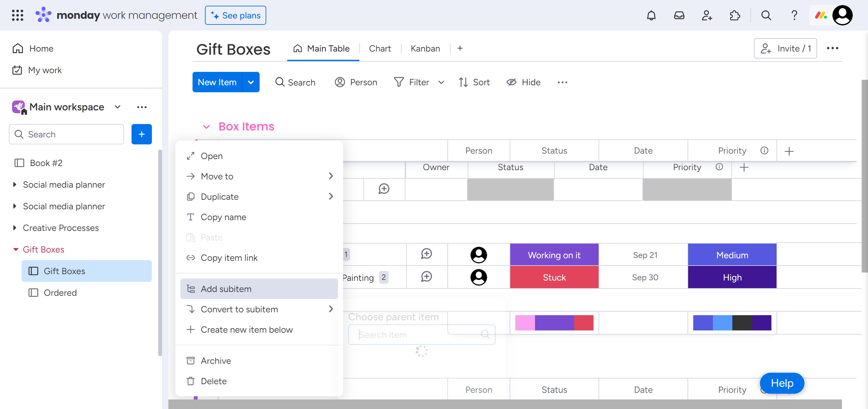The height and width of the screenshot is (409, 868).
Task: Click the sidebar Search input field
Action: pos(66,134)
